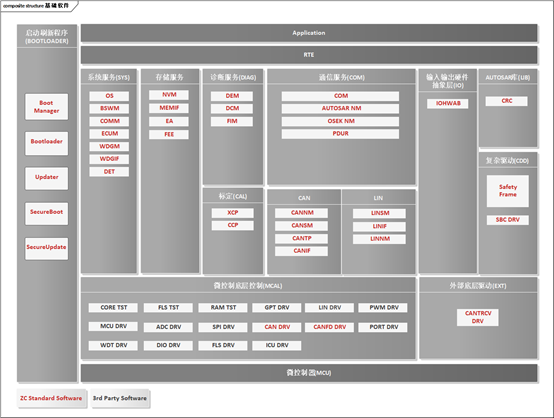Select the ECUM module
This screenshot has height=418, width=554.
(109, 134)
